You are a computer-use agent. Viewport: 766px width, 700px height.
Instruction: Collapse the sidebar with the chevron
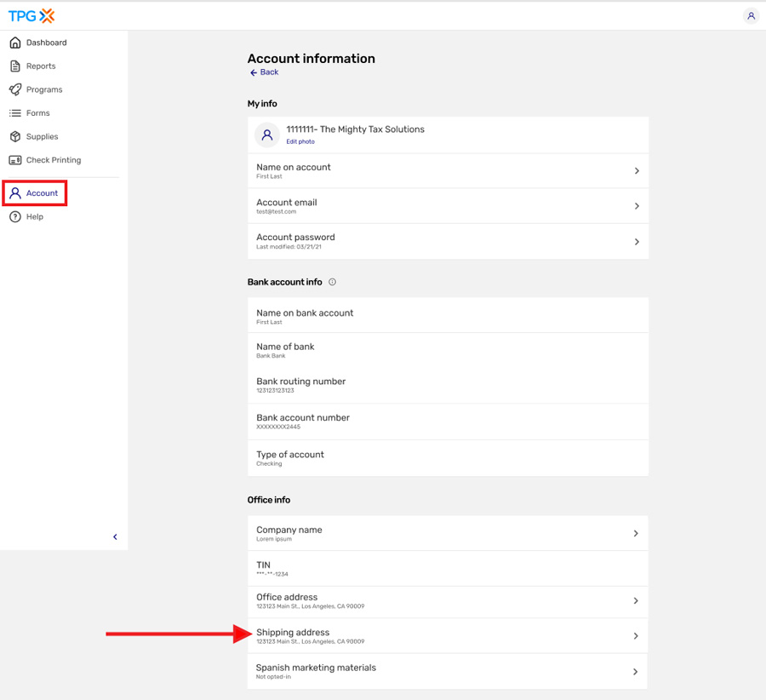[x=115, y=536]
